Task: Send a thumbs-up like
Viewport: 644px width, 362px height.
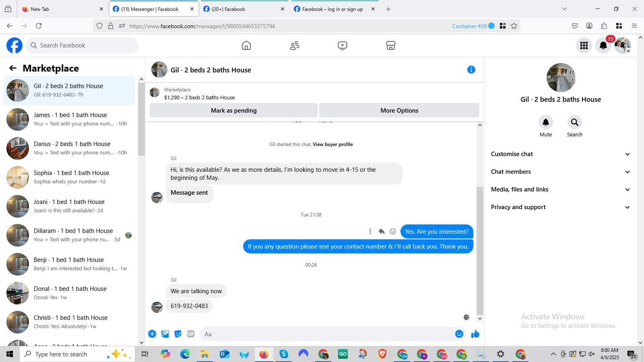Action: tap(475, 334)
